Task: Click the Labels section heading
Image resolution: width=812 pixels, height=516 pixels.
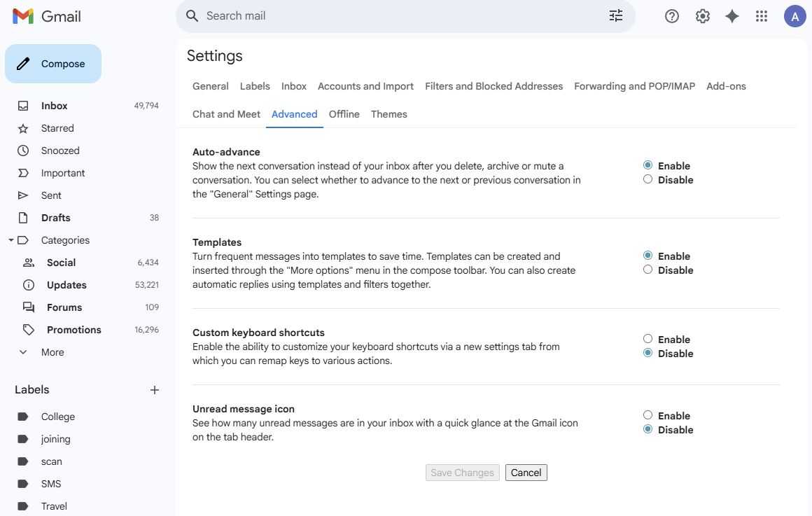Action: coord(31,390)
